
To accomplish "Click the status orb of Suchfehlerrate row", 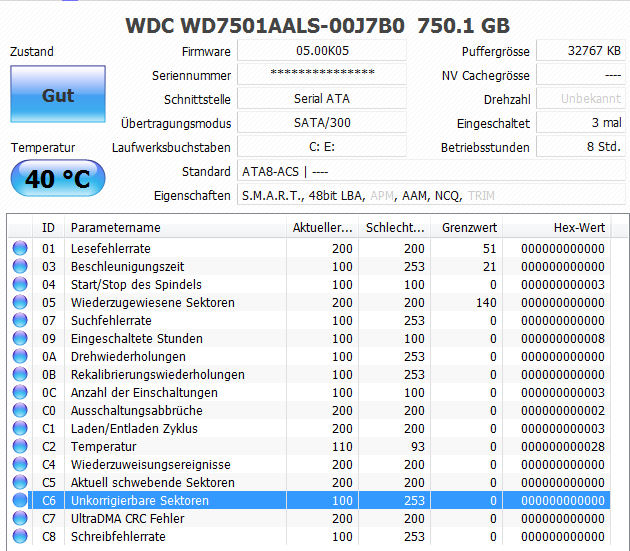I will [x=20, y=320].
